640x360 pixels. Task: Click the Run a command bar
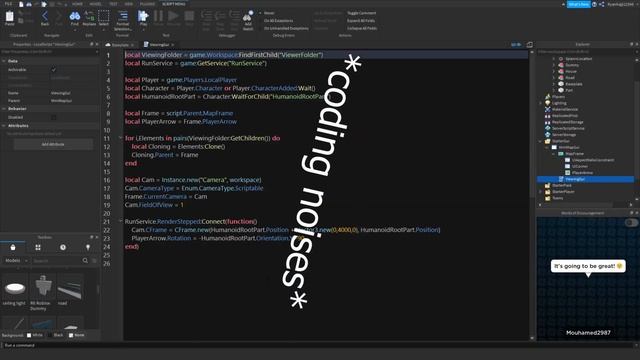[x=320, y=345]
